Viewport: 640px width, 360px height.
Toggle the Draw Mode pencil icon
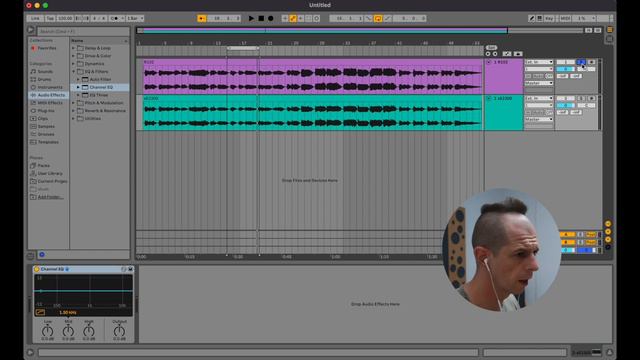tap(531, 18)
